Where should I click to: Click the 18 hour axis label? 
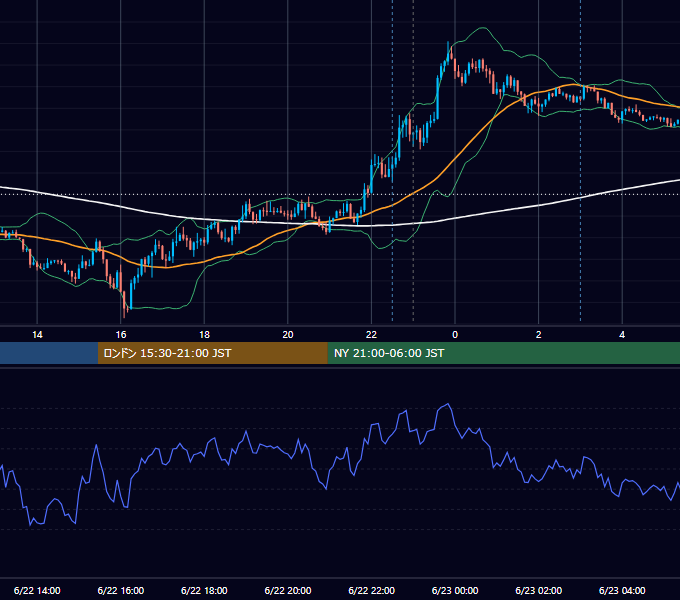(204, 335)
